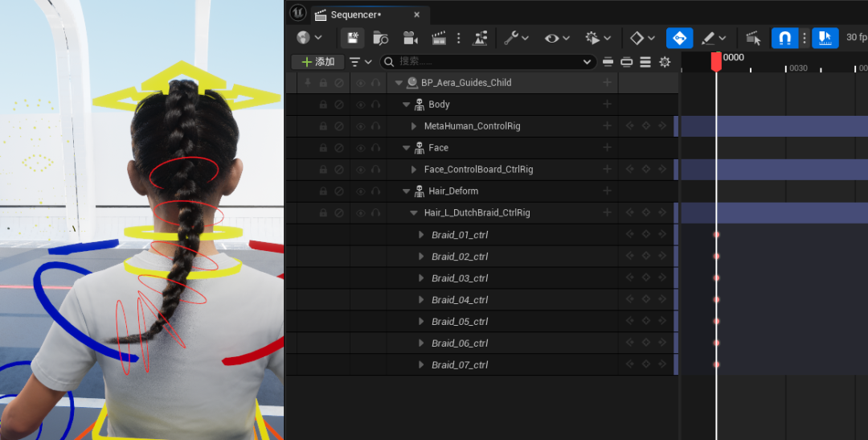Open the outliner settings gear
This screenshot has height=440, width=868.
(x=665, y=62)
